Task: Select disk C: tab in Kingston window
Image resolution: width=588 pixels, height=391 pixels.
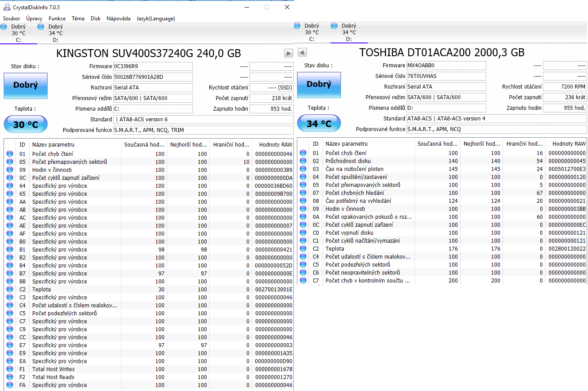Action: [x=18, y=33]
